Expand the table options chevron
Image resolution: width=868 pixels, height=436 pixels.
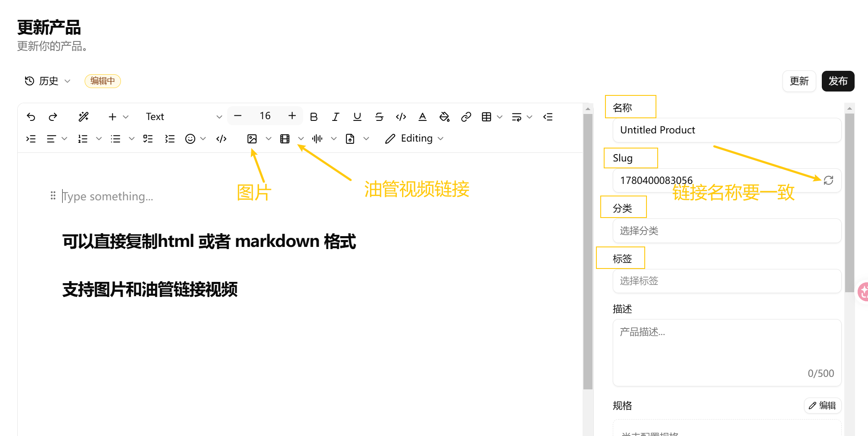click(500, 117)
